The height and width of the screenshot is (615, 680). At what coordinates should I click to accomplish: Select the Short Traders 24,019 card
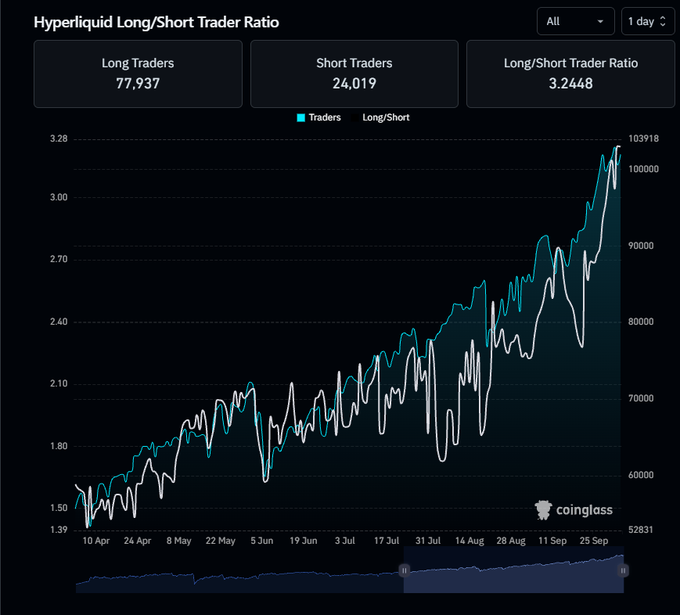click(x=354, y=74)
